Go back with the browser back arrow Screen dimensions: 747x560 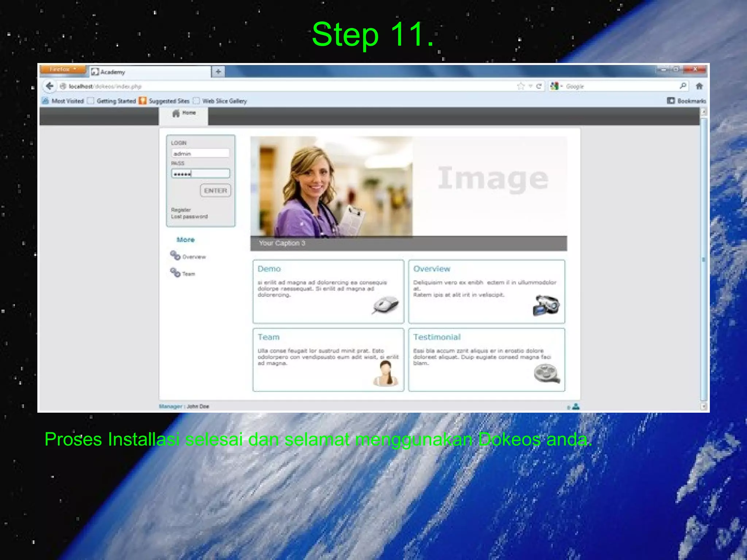50,86
